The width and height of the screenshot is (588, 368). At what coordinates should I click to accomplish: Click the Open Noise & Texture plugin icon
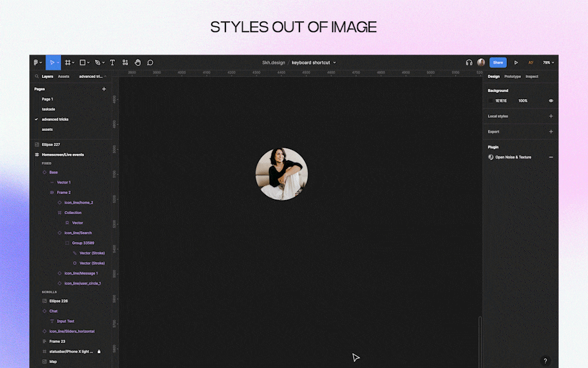tap(491, 158)
